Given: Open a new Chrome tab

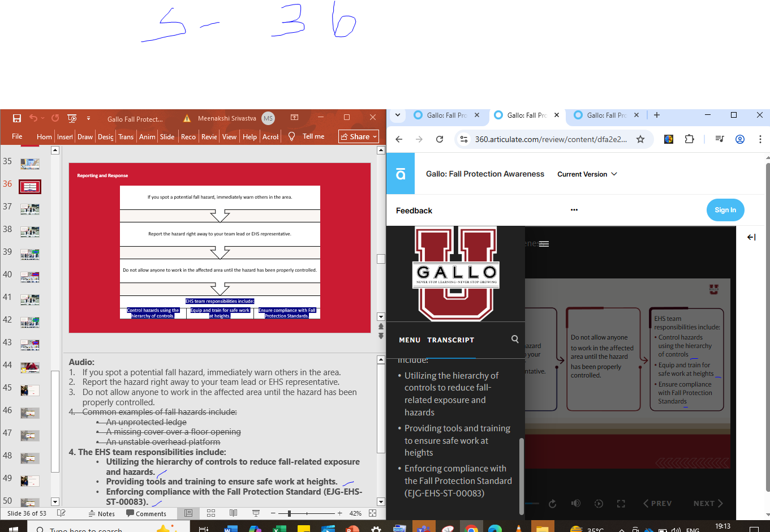Looking at the screenshot, I should click(x=657, y=115).
